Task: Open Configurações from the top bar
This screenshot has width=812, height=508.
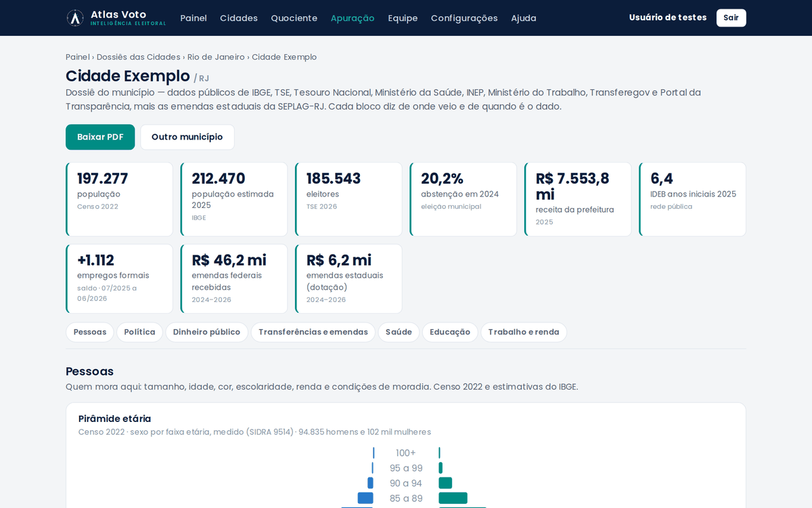Action: click(x=464, y=18)
